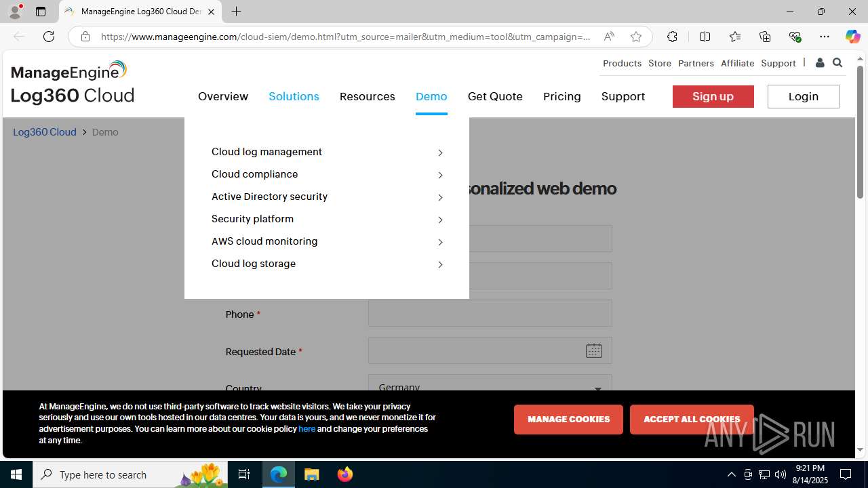
Task: Click the ManageEngine Log360 Cloud logo
Action: 73,82
